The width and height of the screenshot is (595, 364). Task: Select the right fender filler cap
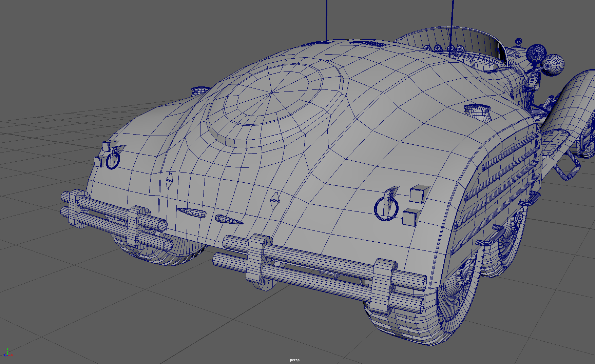[x=478, y=112]
